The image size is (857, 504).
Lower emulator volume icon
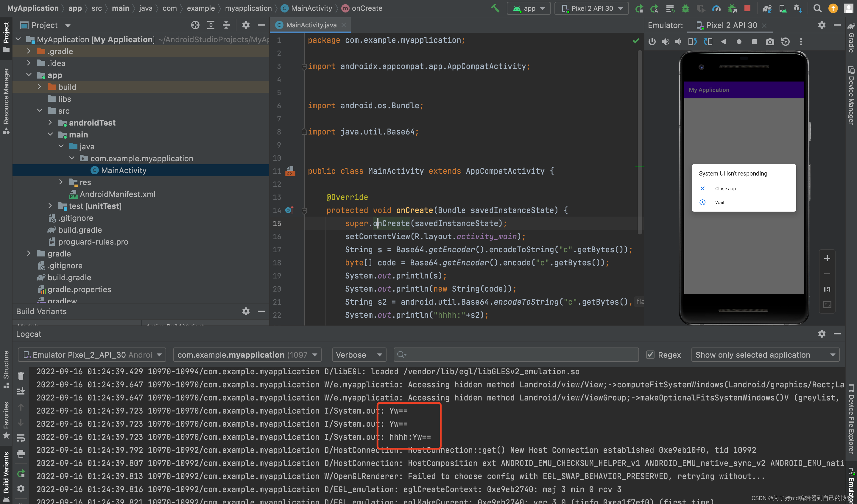[x=678, y=41]
